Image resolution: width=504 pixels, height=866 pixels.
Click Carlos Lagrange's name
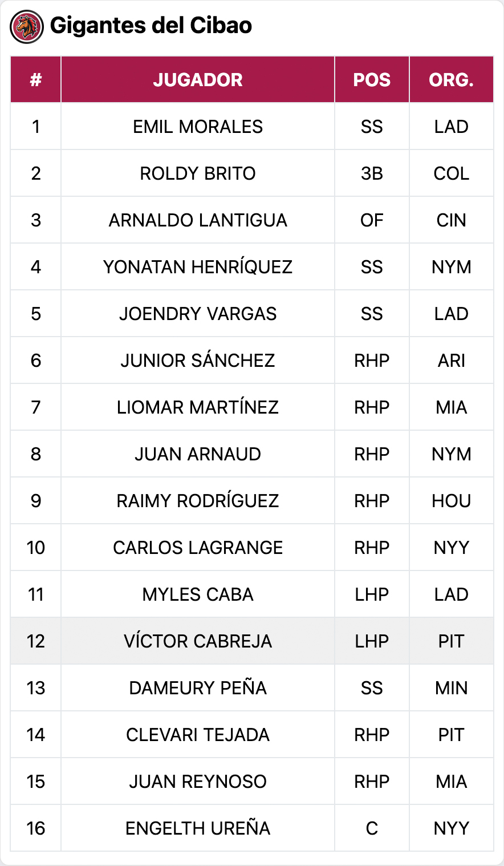coord(197,548)
